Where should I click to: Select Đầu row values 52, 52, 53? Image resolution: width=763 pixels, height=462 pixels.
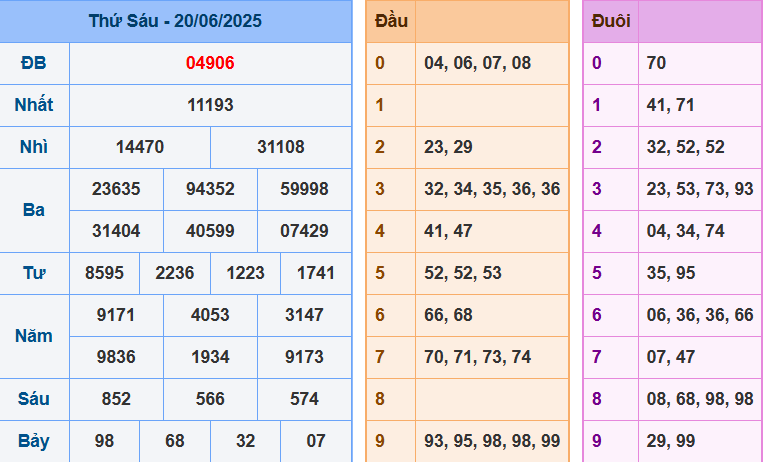(x=463, y=273)
